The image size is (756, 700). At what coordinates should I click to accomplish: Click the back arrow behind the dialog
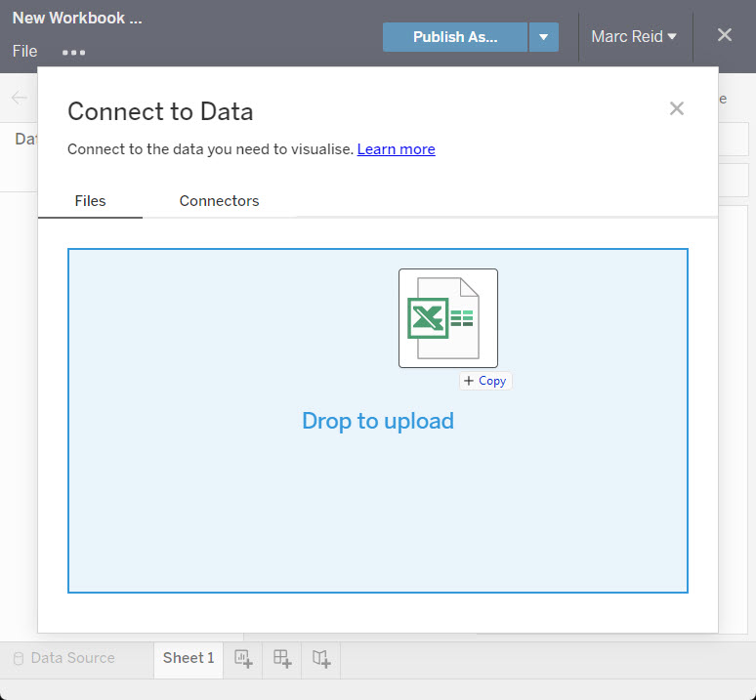(x=20, y=98)
